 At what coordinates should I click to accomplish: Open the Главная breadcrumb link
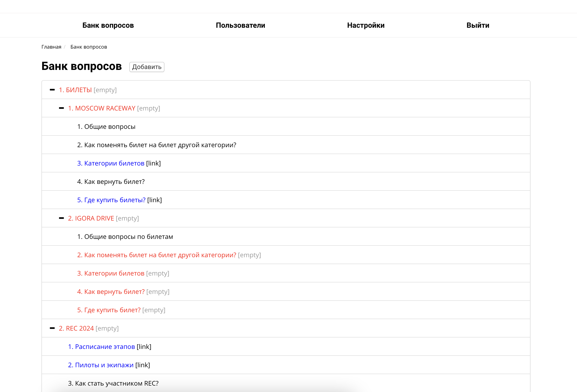(51, 47)
